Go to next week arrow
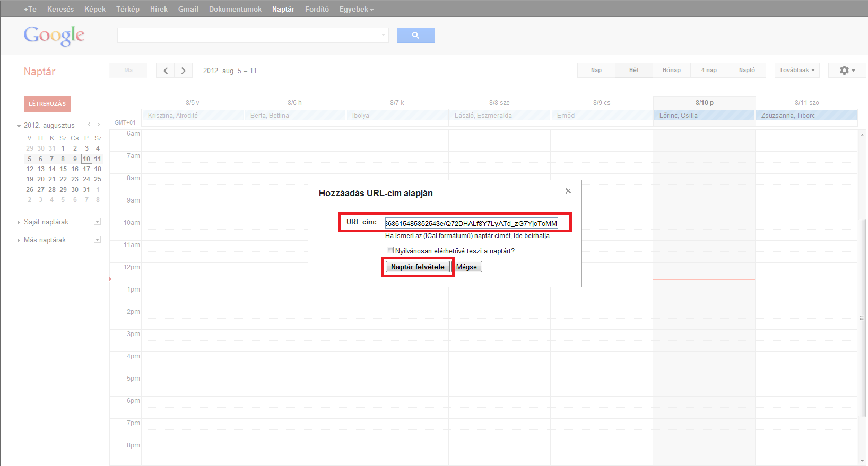868x466 pixels. (x=184, y=71)
